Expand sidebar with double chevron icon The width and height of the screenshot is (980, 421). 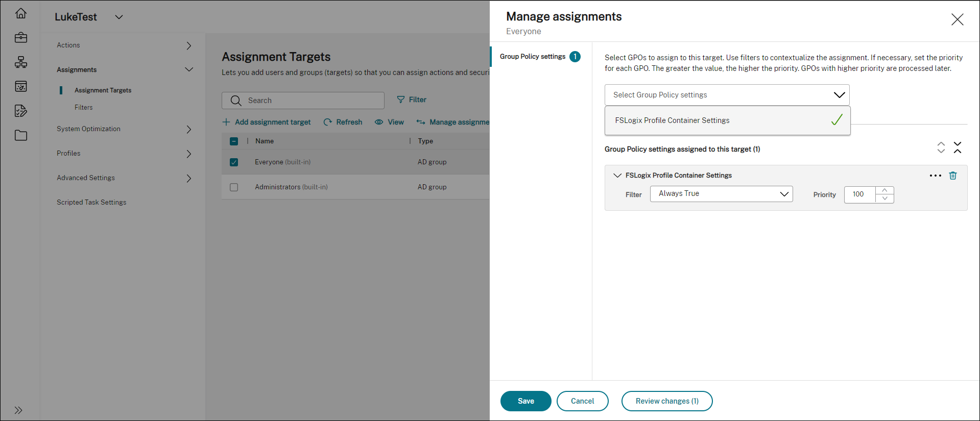(18, 410)
